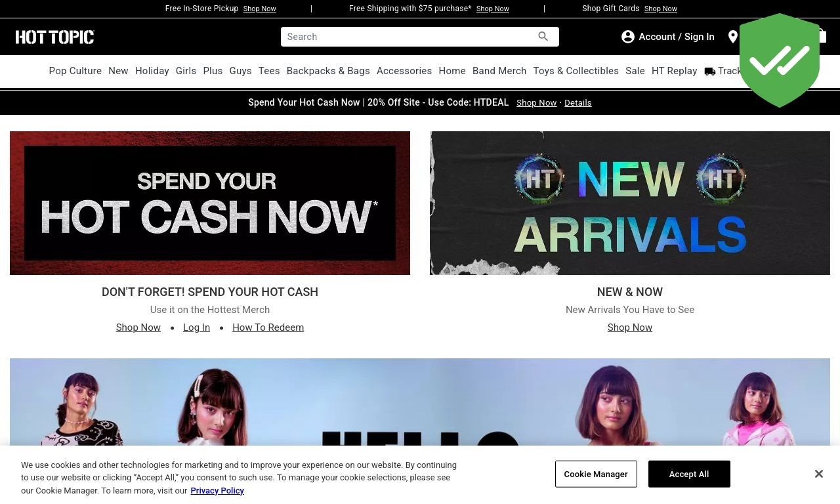
Task: Open the Spend Your Hot Cash banner
Action: tap(210, 203)
